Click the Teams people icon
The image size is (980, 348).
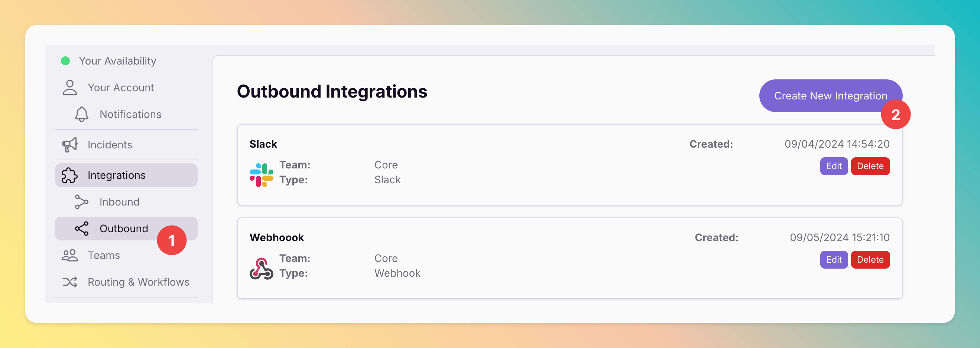click(x=69, y=255)
